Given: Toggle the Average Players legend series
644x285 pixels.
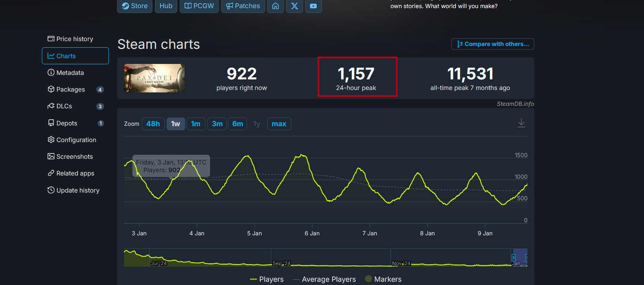Looking at the screenshot, I should 324,279.
